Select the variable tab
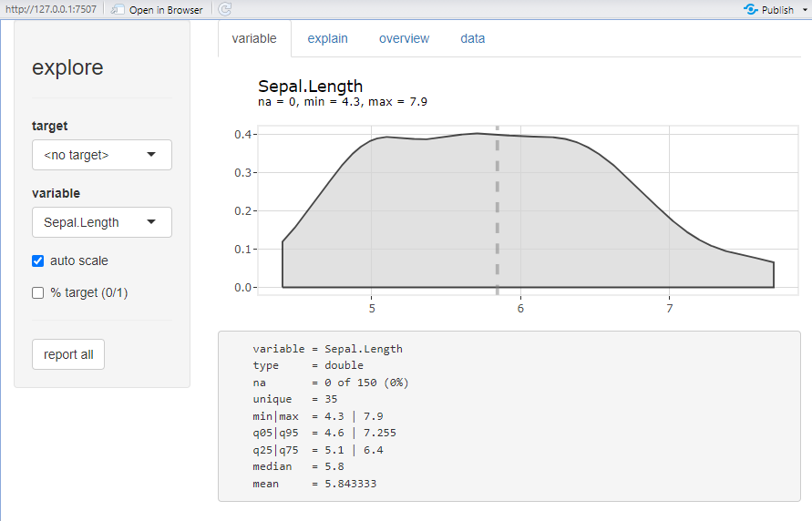 (254, 39)
